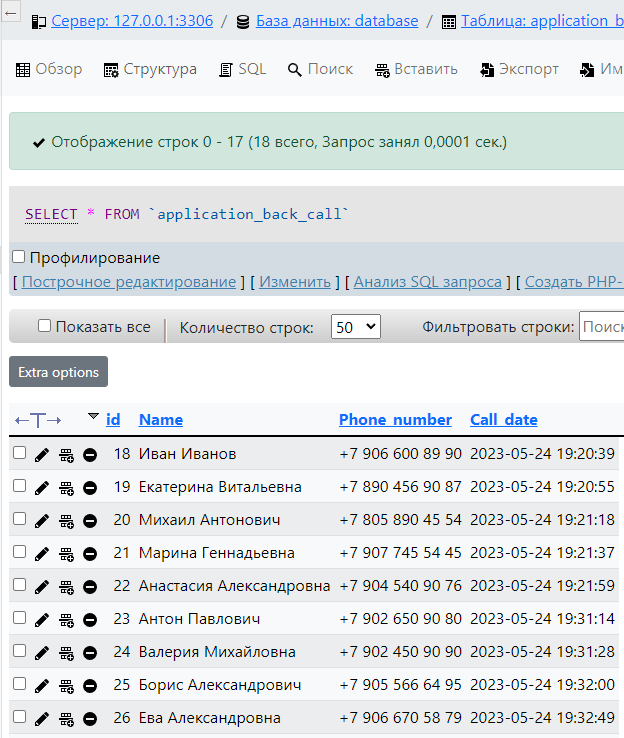This screenshot has width=624, height=738.
Task: Edit row 20 Михаил Антонович pencil icon
Action: click(42, 521)
